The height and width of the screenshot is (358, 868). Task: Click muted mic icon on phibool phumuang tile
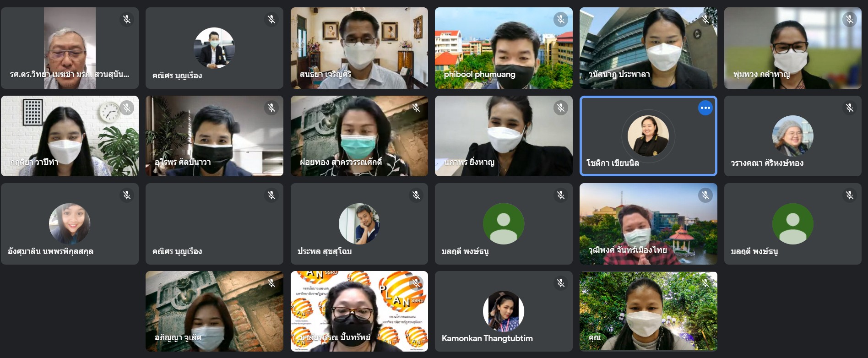[560, 19]
